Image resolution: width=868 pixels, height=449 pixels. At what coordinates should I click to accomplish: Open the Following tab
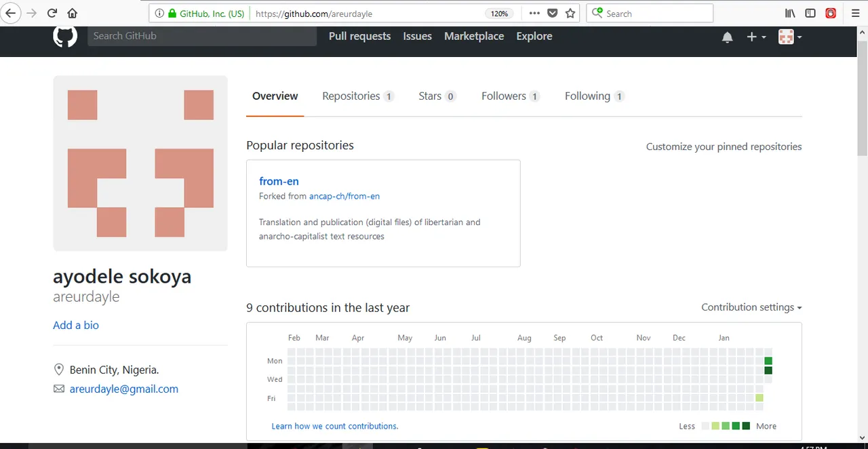pyautogui.click(x=595, y=96)
